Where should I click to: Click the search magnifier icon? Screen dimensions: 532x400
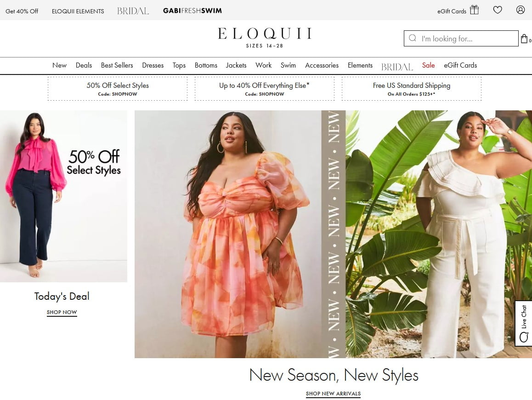413,38
